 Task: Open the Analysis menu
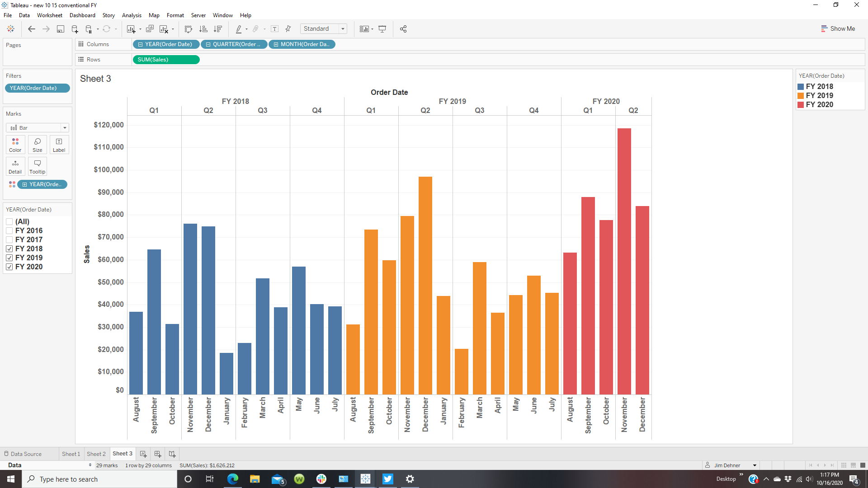131,15
